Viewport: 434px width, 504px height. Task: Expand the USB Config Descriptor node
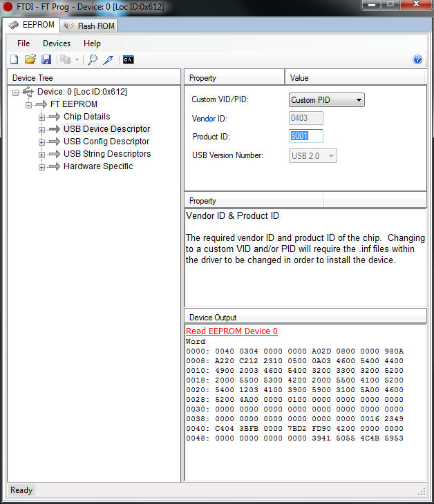tap(41, 142)
